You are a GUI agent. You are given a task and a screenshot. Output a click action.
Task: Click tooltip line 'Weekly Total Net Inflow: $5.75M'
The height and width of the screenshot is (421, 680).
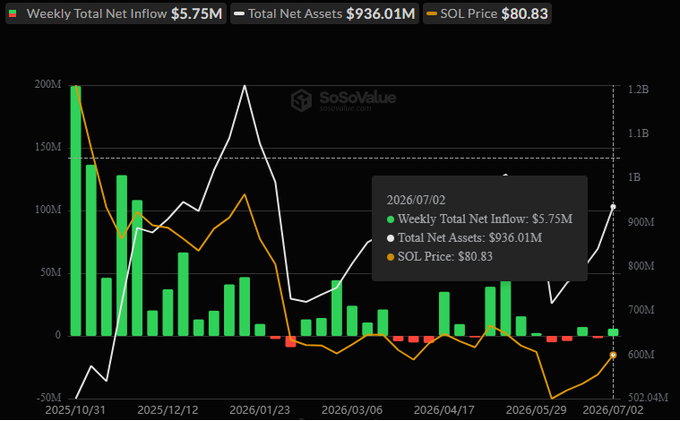click(480, 219)
